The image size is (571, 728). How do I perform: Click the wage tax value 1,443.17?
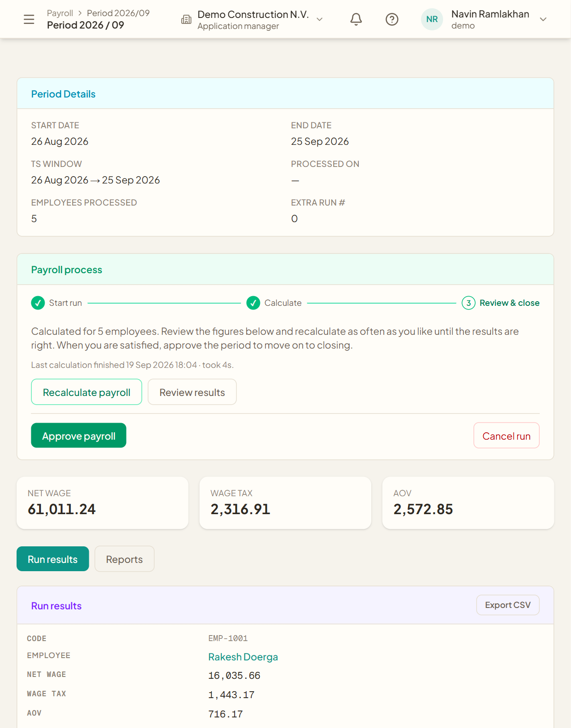231,695
